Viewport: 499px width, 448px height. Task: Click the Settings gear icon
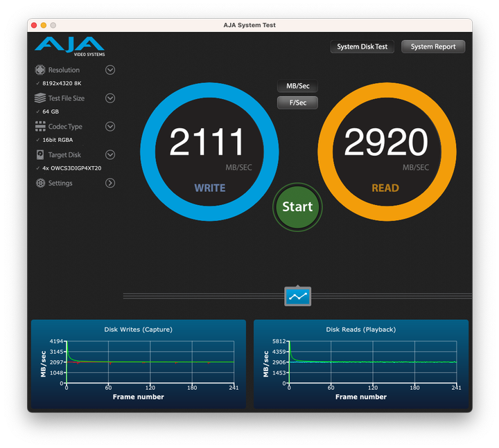40,183
